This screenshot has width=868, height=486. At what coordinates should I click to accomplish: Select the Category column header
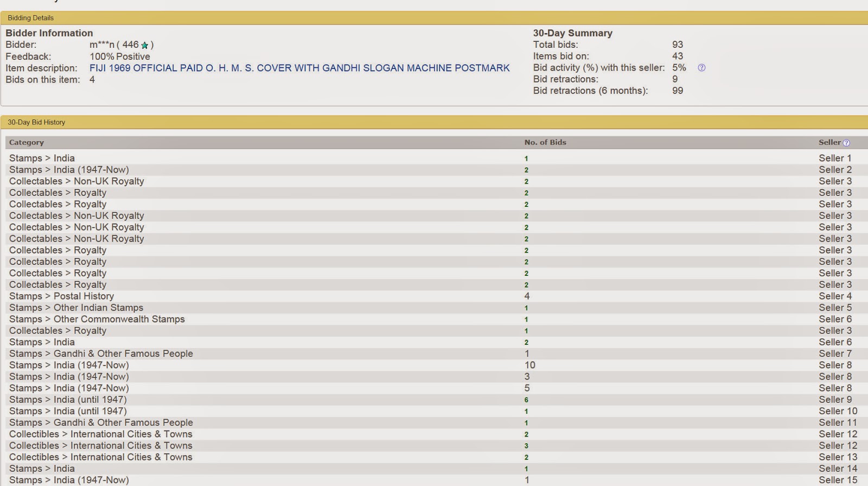(27, 142)
